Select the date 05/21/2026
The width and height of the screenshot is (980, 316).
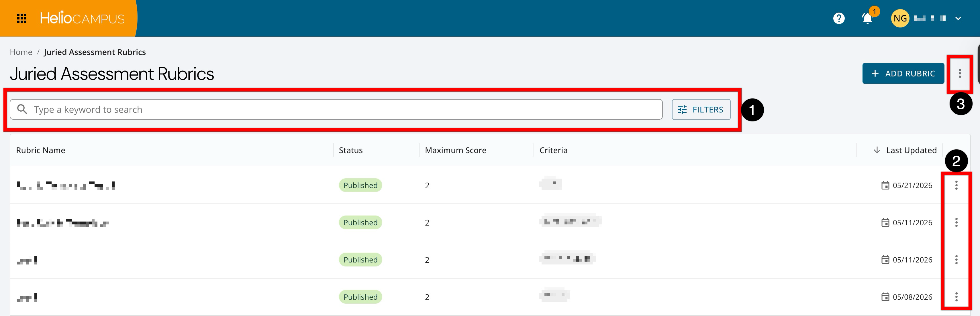coord(912,185)
